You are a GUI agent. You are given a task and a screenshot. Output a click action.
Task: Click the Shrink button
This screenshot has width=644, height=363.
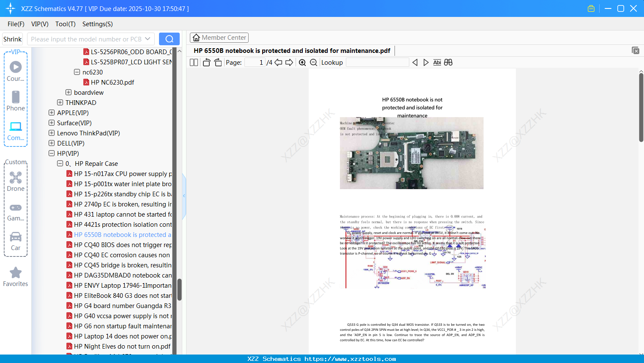click(13, 39)
